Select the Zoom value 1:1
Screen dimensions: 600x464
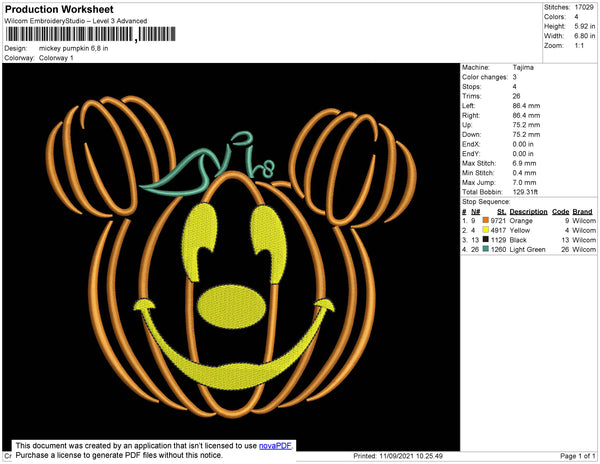[579, 46]
